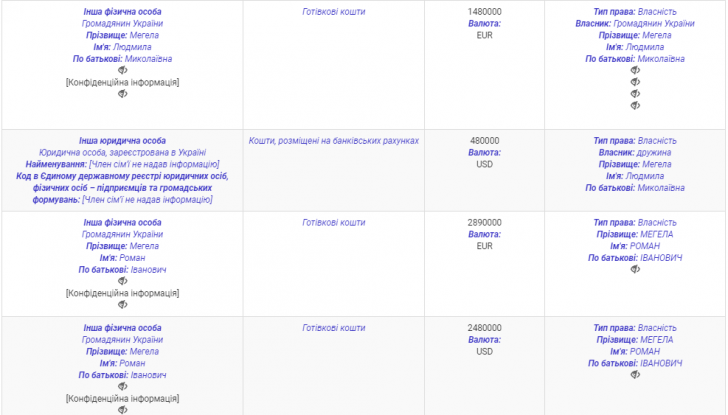Click bottommost of four hidden-eye icons in Людмила ownership cell
Screen dimensions: 728x415
(x=635, y=106)
